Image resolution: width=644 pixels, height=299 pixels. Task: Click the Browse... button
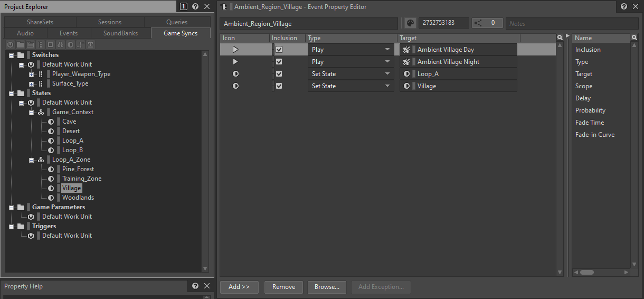coord(327,287)
